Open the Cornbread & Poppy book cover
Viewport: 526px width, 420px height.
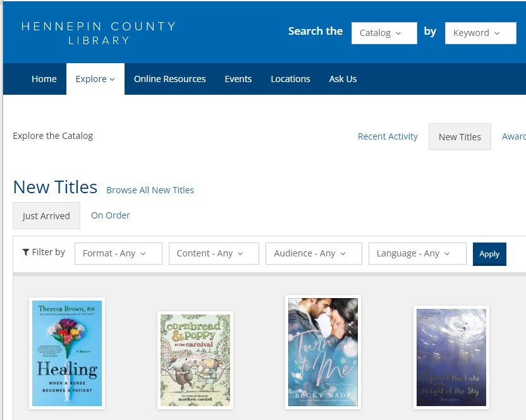tap(195, 360)
